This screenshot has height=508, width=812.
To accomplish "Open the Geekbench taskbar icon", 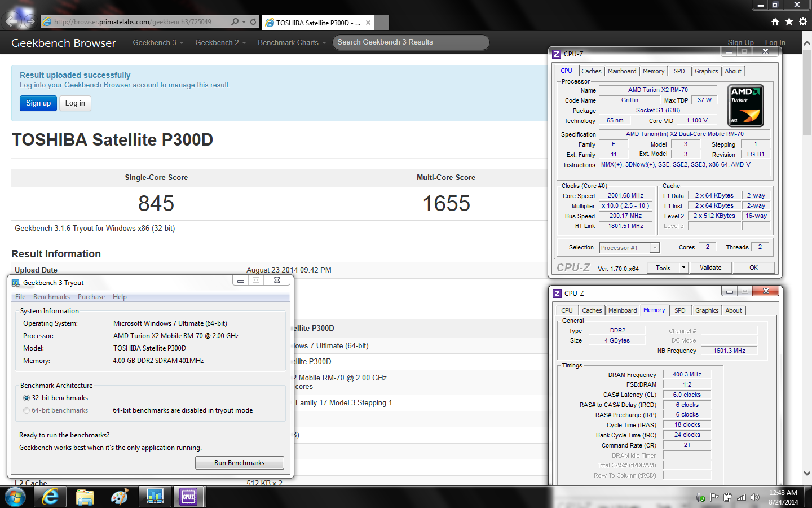I will (x=155, y=497).
